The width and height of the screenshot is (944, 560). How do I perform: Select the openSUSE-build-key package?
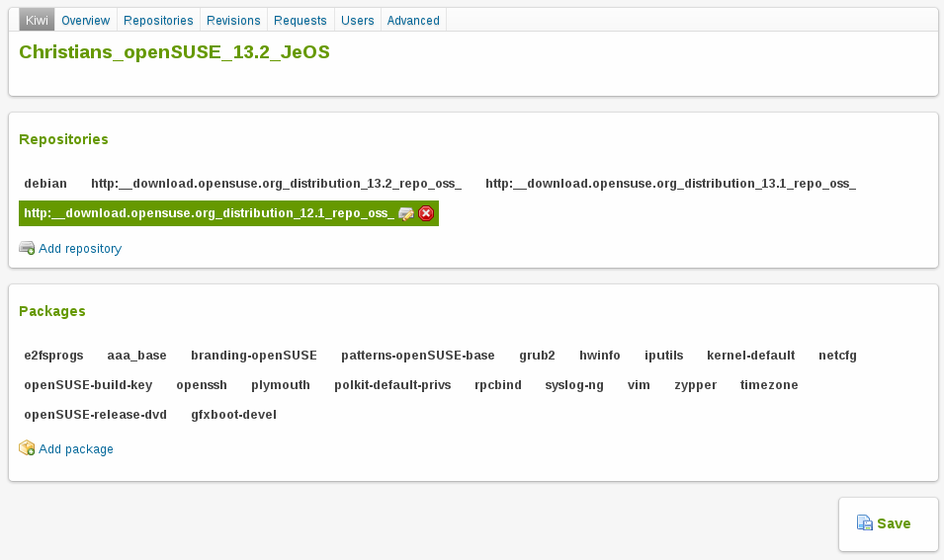point(88,385)
